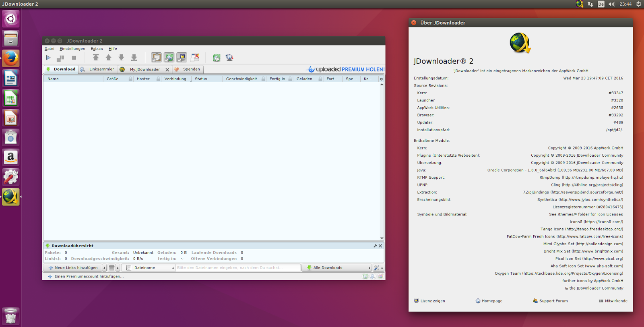Toggle clipboard monitoring in the toolbar
Image resolution: width=644 pixels, height=327 pixels.
pos(156,58)
